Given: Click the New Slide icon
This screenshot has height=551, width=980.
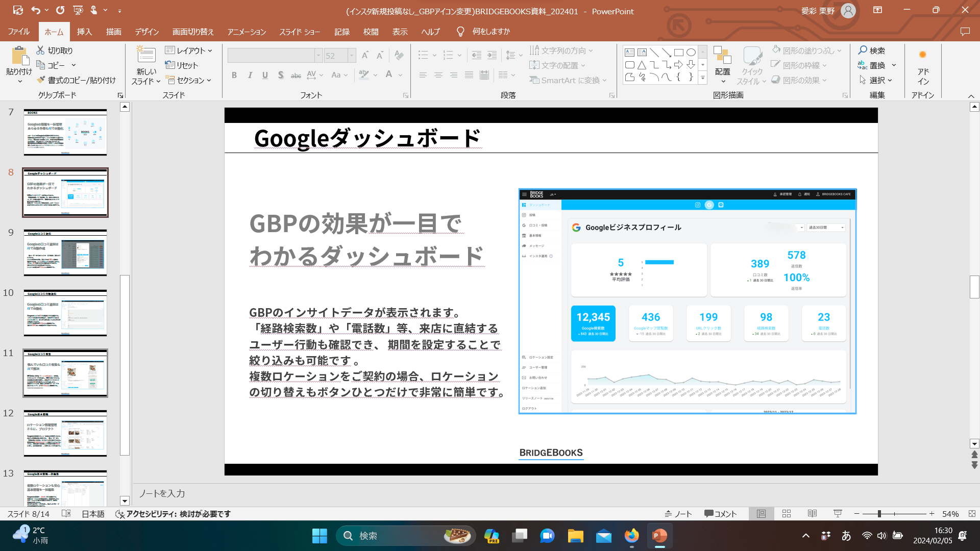Looking at the screenshot, I should 146,55.
